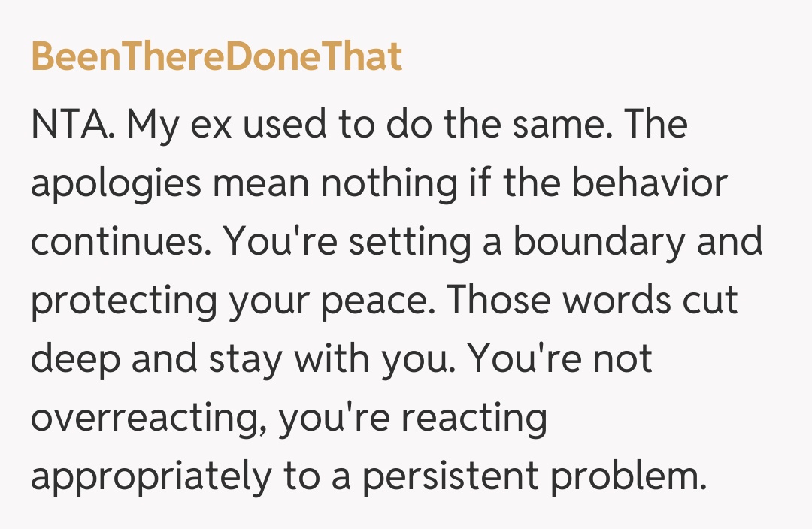Click the word "overreacting," in the comment
Viewport: 812px width, 529px height.
click(147, 419)
